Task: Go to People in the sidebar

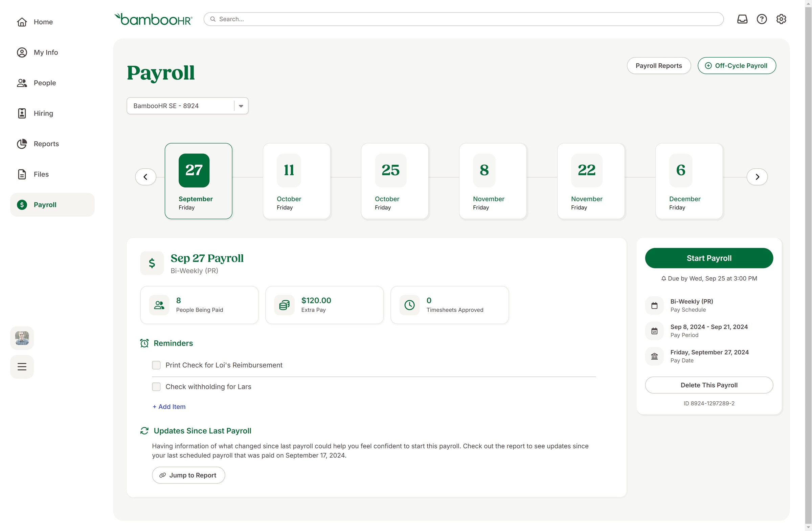Action: click(44, 83)
